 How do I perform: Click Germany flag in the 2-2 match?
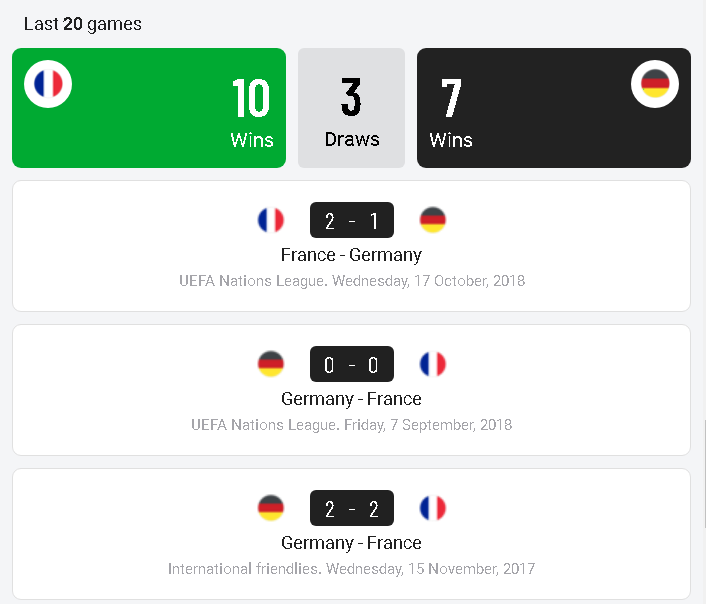(x=271, y=508)
